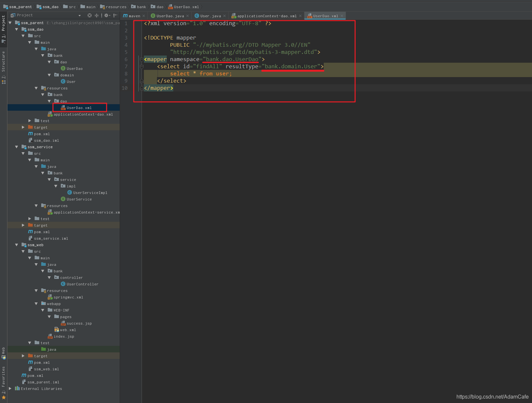Viewport: 532px width, 403px height.
Task: Close the UserDao.xml editor tab
Action: (342, 16)
